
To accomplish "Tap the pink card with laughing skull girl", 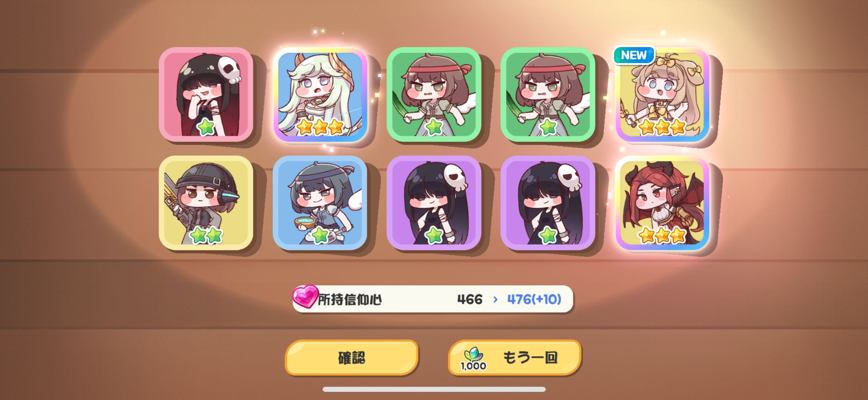I will click(206, 94).
